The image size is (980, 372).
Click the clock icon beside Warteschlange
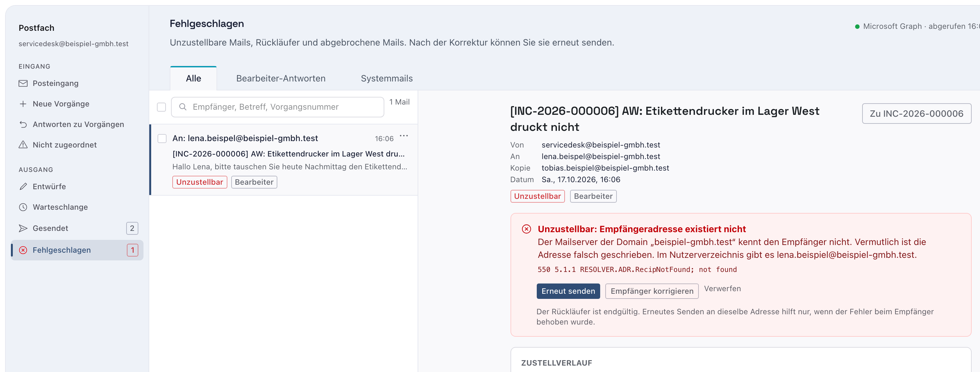click(x=23, y=207)
